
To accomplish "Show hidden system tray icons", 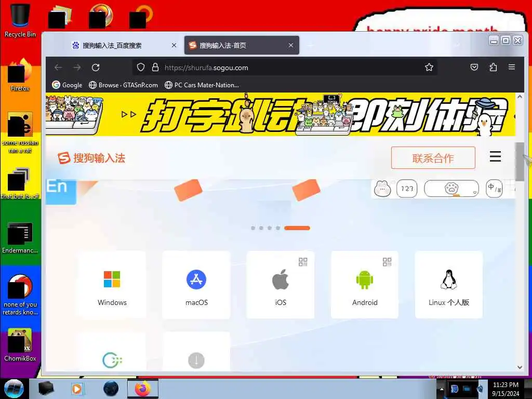I will (x=442, y=389).
